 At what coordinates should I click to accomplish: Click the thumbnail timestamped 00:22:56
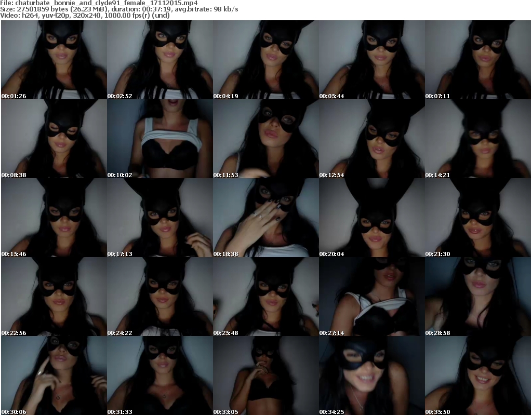coord(54,297)
